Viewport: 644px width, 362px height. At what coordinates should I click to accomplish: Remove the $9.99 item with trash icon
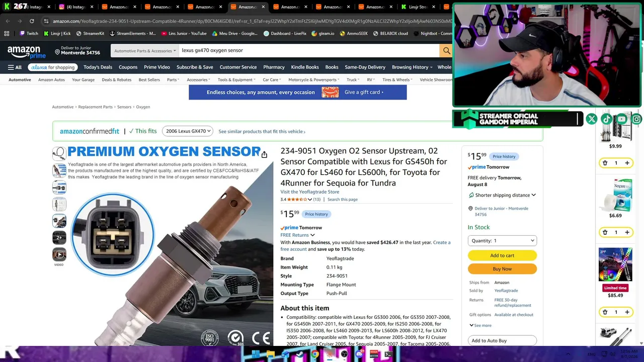pos(605,163)
